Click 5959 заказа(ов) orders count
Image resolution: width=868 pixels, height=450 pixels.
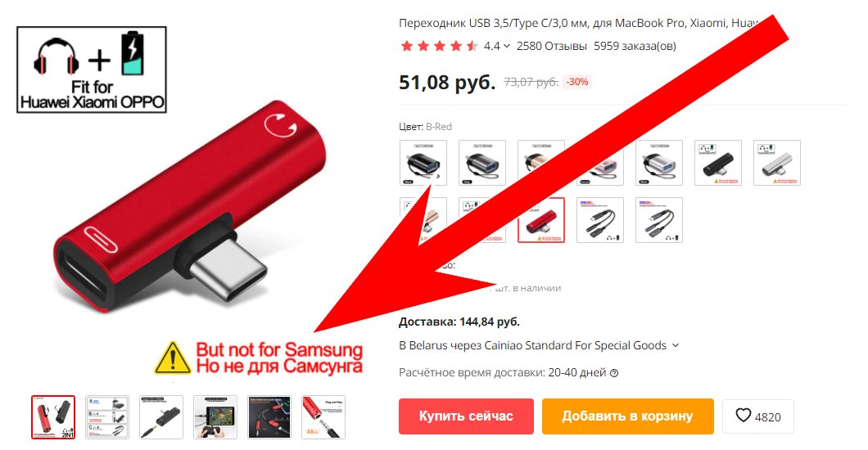coord(635,46)
